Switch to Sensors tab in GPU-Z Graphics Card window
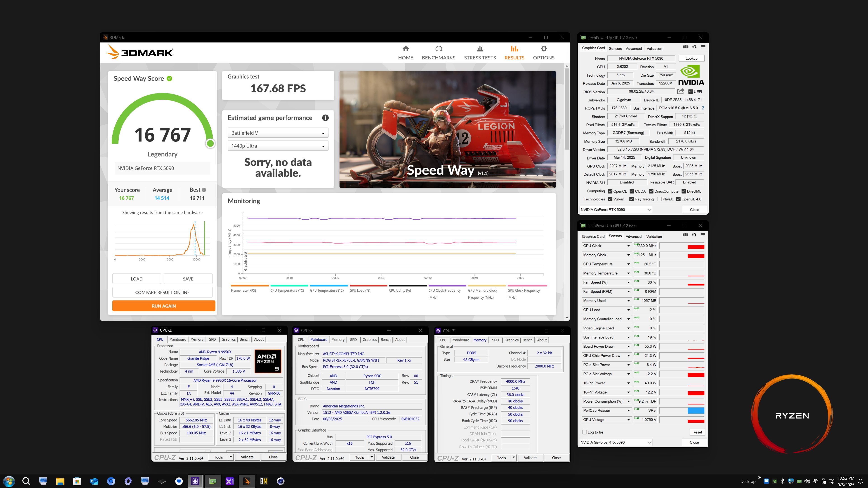Image resolution: width=868 pixels, height=488 pixels. point(615,49)
